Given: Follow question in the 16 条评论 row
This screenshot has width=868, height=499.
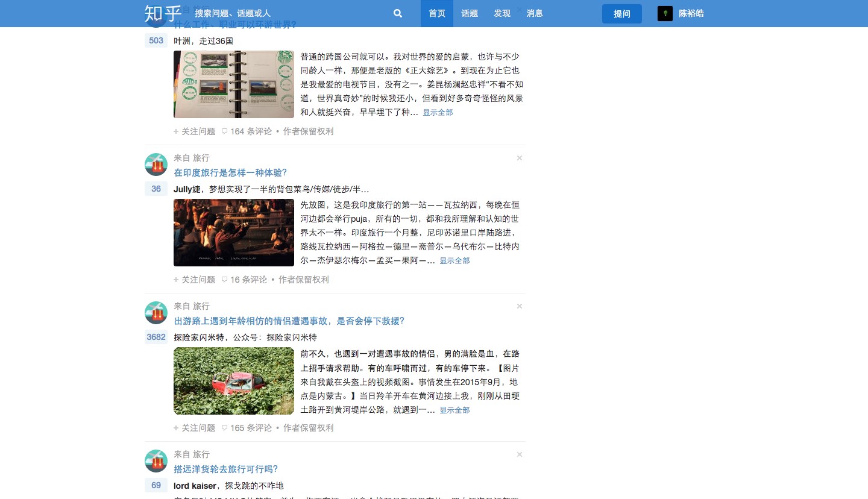Looking at the screenshot, I should pyautogui.click(x=194, y=280).
